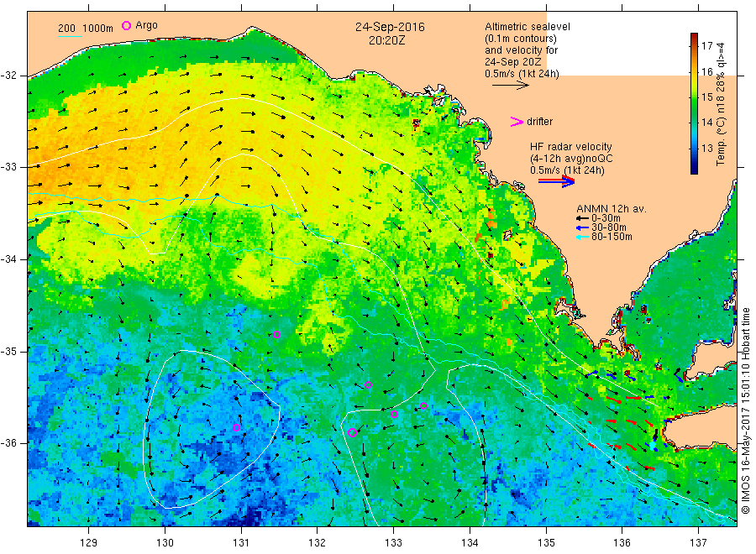This screenshot has height=554, width=756.
Task: Click the Argo float marker inside the cold eddy
Action: [236, 427]
